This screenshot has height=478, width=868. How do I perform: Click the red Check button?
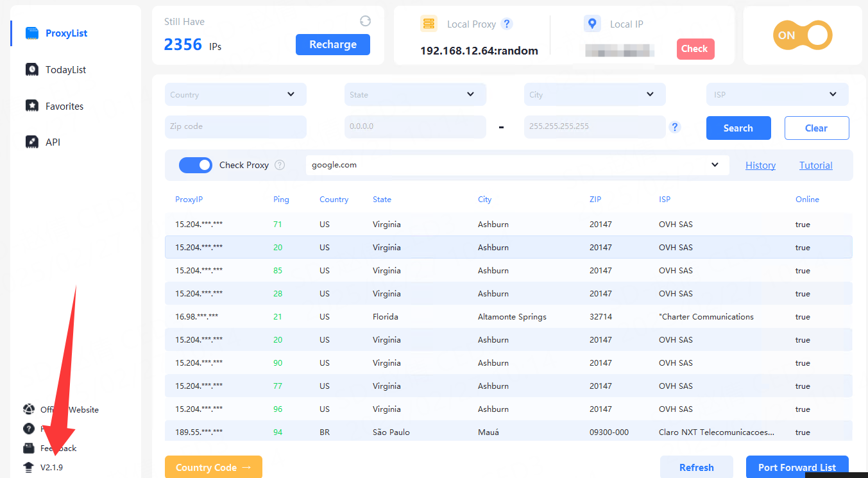coord(695,49)
